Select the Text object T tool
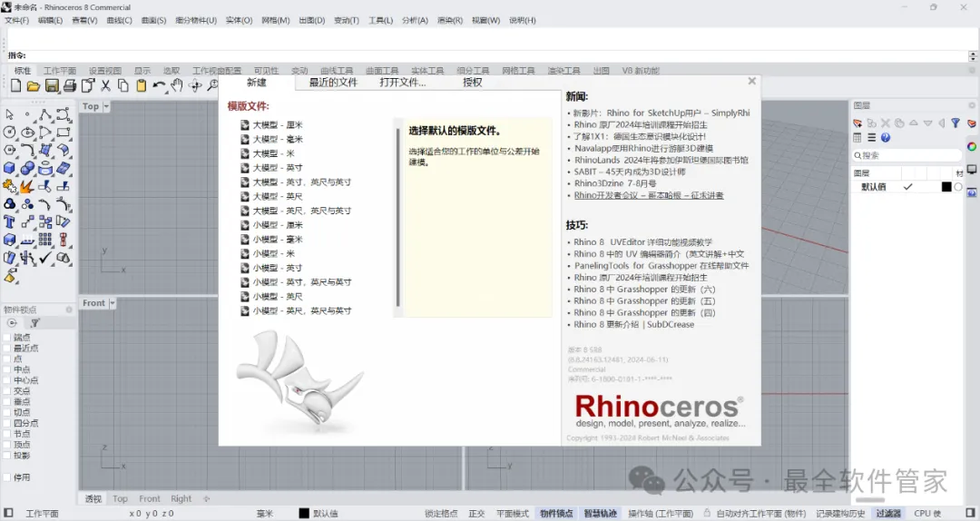980x521 pixels. pyautogui.click(x=9, y=221)
